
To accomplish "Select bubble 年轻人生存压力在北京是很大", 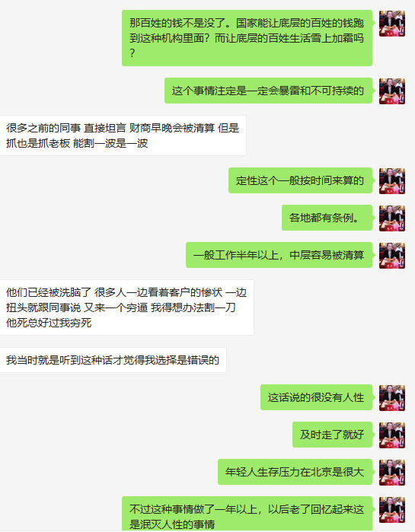I will point(295,472).
